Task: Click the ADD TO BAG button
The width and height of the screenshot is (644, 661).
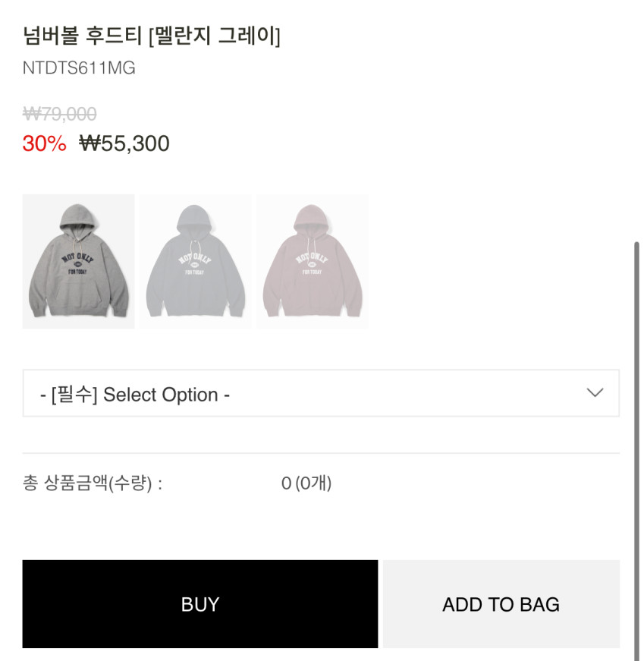Action: point(501,604)
